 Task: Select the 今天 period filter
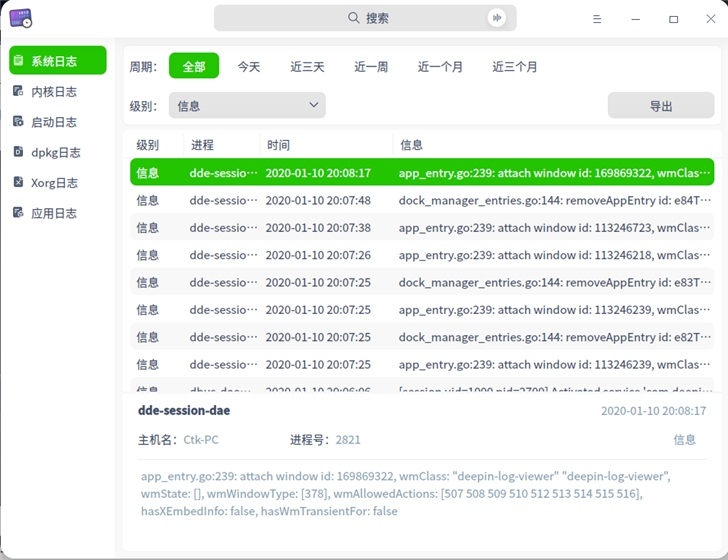click(x=249, y=67)
